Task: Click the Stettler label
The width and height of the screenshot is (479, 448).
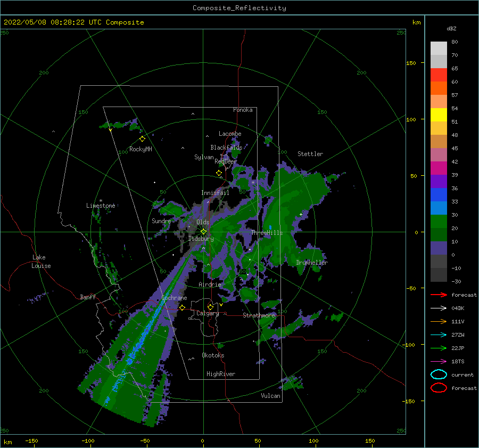Action: [x=310, y=154]
